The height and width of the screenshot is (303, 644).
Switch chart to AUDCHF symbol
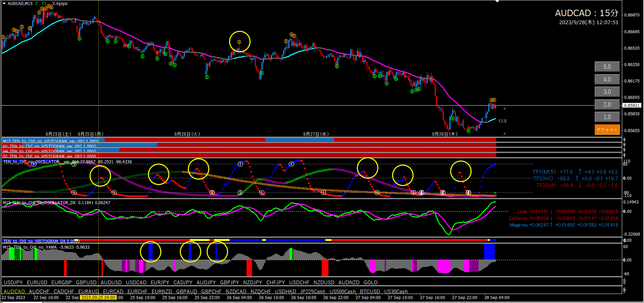[39, 292]
